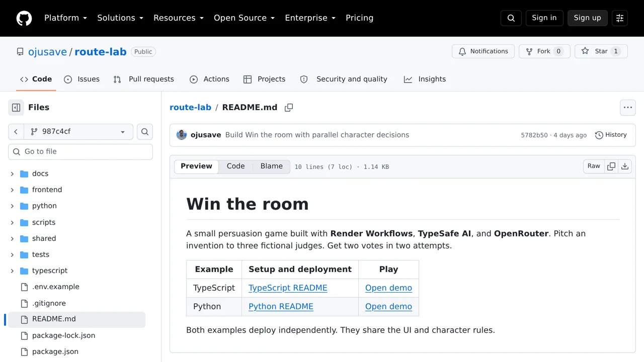
Task: Switch to the Pull requests tab
Action: 144,79
